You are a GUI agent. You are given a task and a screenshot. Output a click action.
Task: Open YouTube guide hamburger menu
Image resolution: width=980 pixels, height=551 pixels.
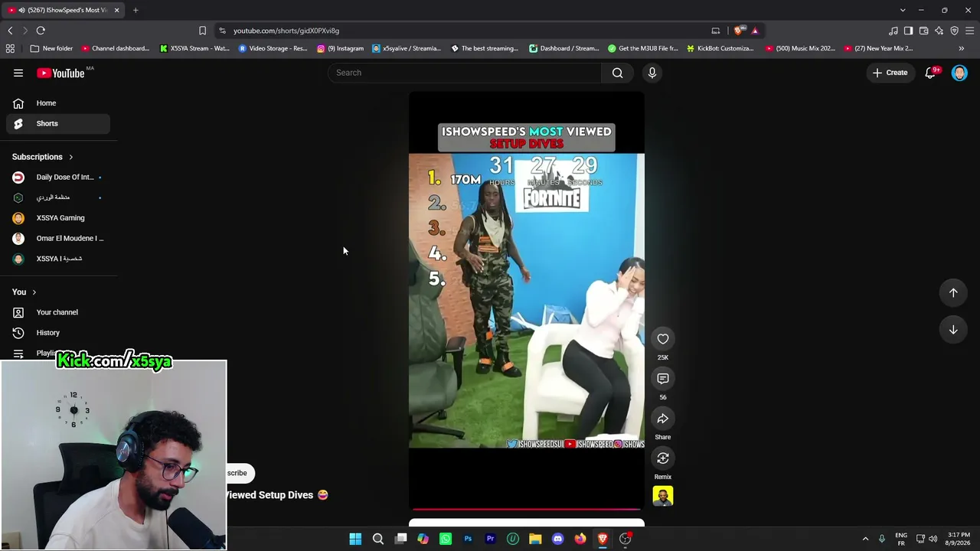(x=18, y=73)
